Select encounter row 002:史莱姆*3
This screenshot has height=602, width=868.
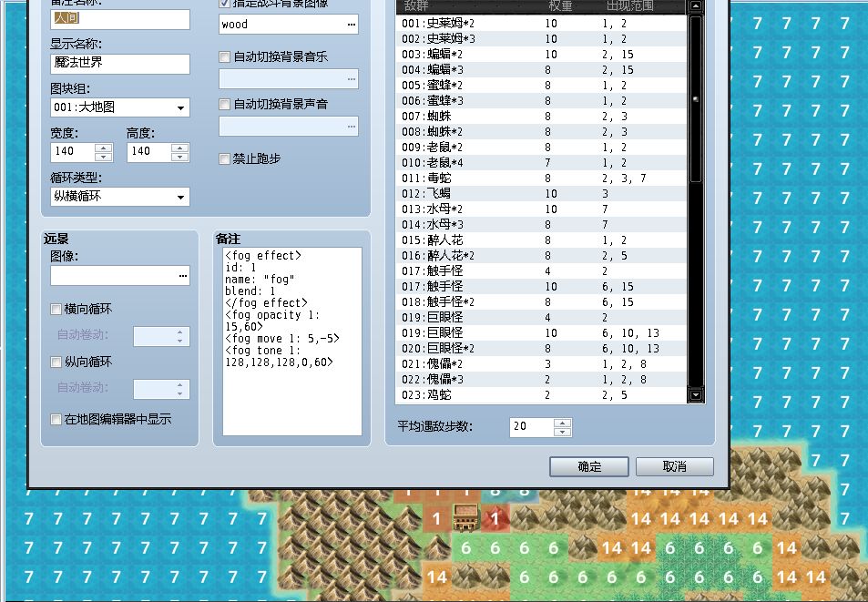tap(542, 39)
